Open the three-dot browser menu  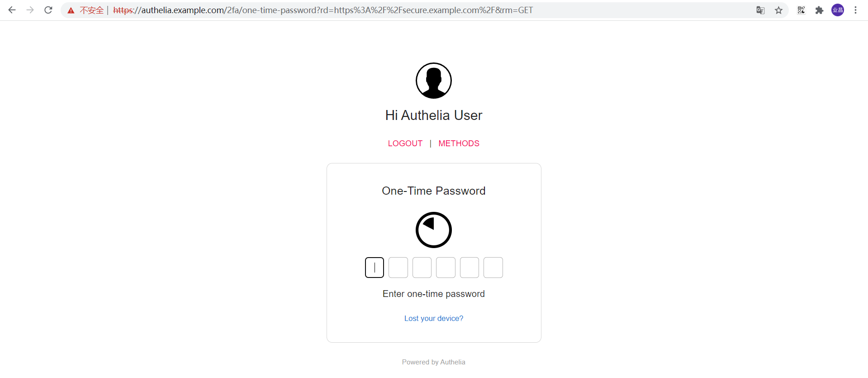click(x=855, y=10)
